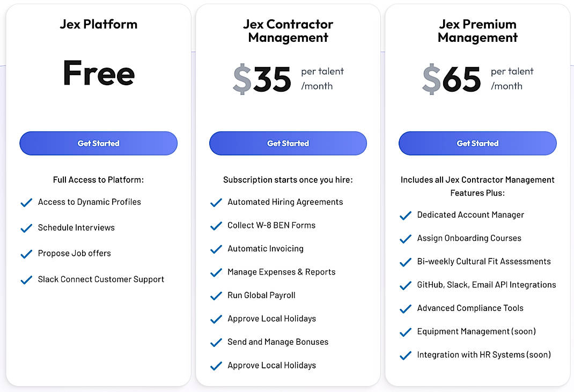The width and height of the screenshot is (574, 392).
Task: Click the checkmark next to Collect W-8 BEN Forms
Action: tap(216, 226)
